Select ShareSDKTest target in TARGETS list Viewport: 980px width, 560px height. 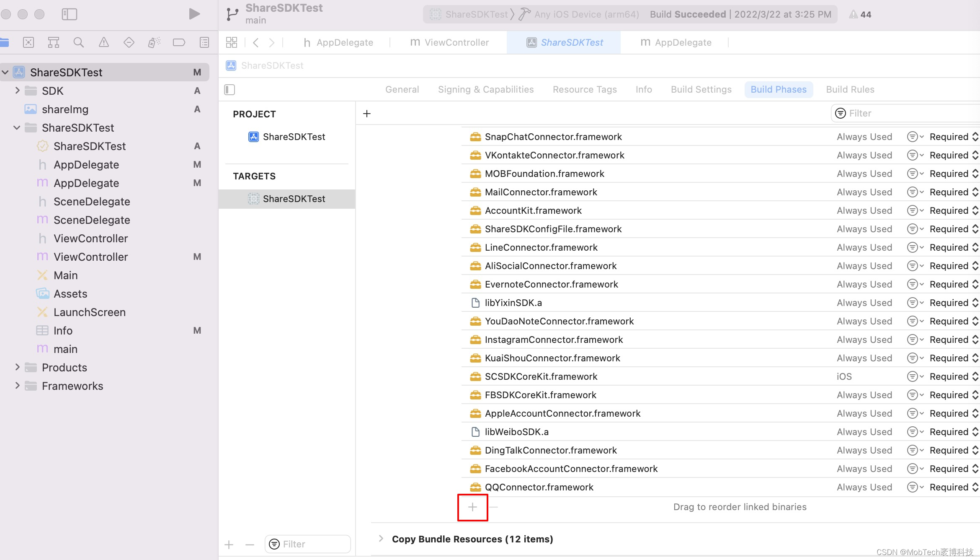pyautogui.click(x=294, y=198)
